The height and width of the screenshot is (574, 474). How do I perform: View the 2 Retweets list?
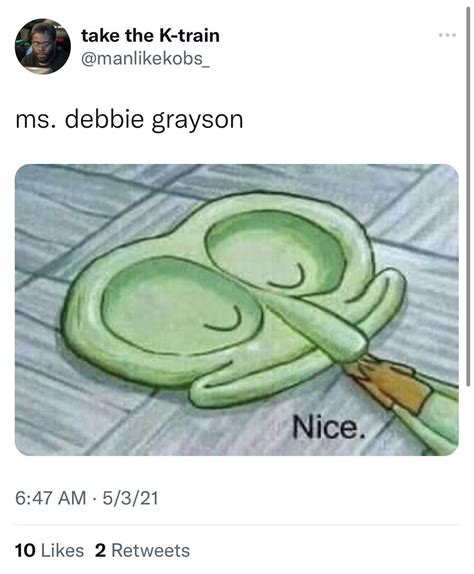point(142,551)
